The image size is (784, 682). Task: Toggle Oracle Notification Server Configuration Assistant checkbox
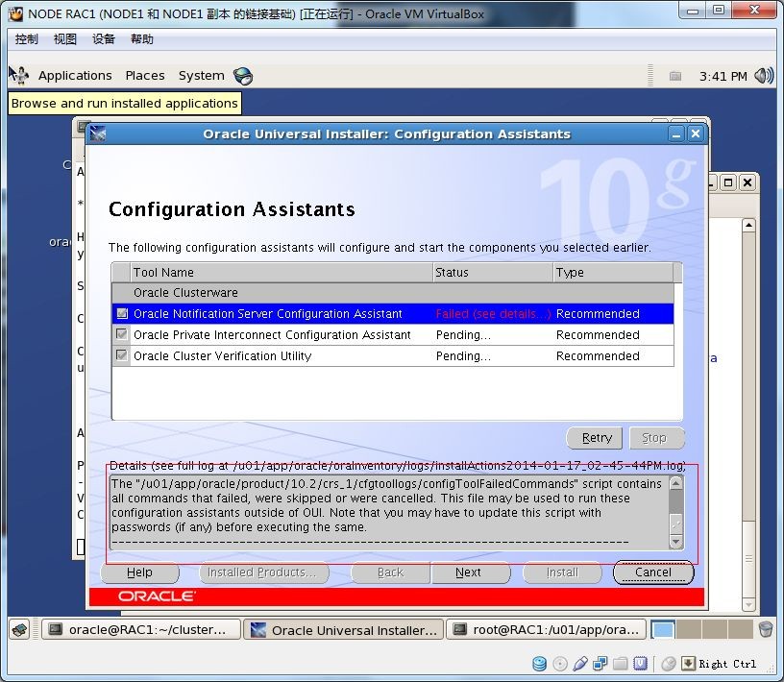(x=121, y=313)
